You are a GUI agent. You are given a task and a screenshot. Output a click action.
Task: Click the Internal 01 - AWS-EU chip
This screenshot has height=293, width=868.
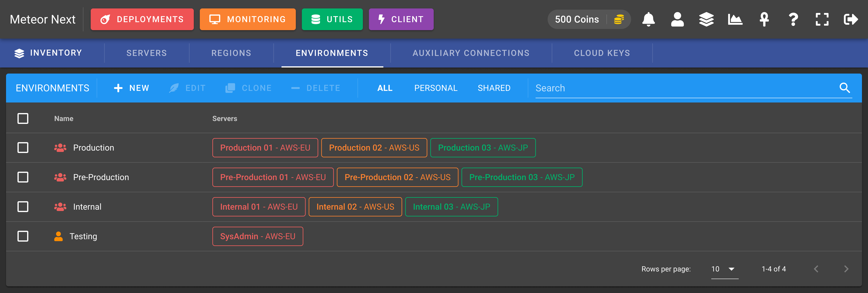click(x=259, y=207)
